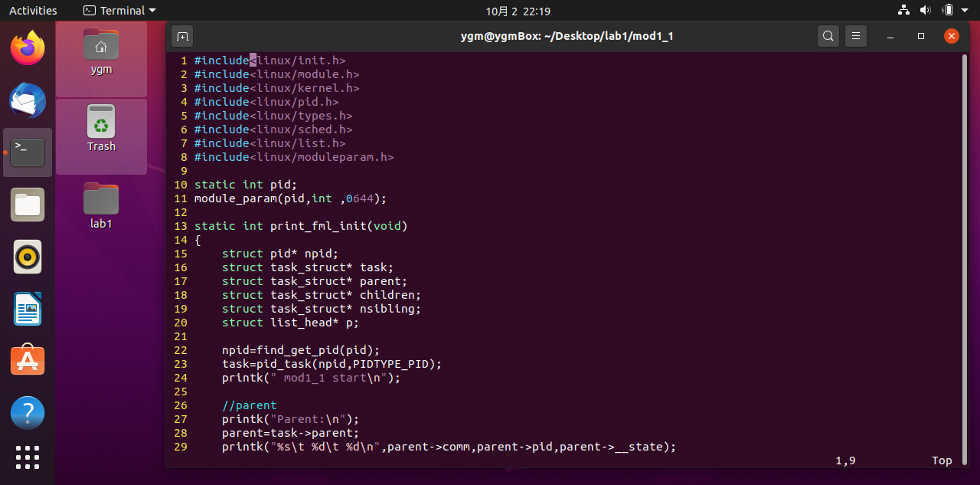The height and width of the screenshot is (485, 980).
Task: Open LibreOffice Writer from the dock
Action: point(28,309)
